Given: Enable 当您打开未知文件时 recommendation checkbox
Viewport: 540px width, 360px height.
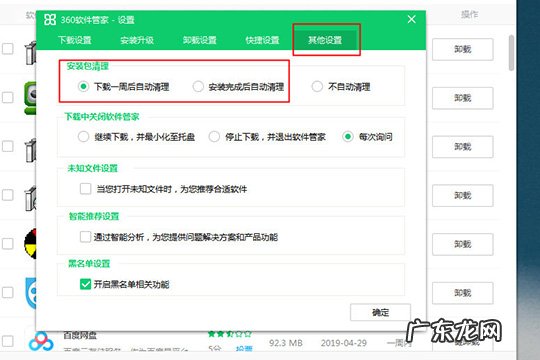Looking at the screenshot, I should pyautogui.click(x=85, y=189).
